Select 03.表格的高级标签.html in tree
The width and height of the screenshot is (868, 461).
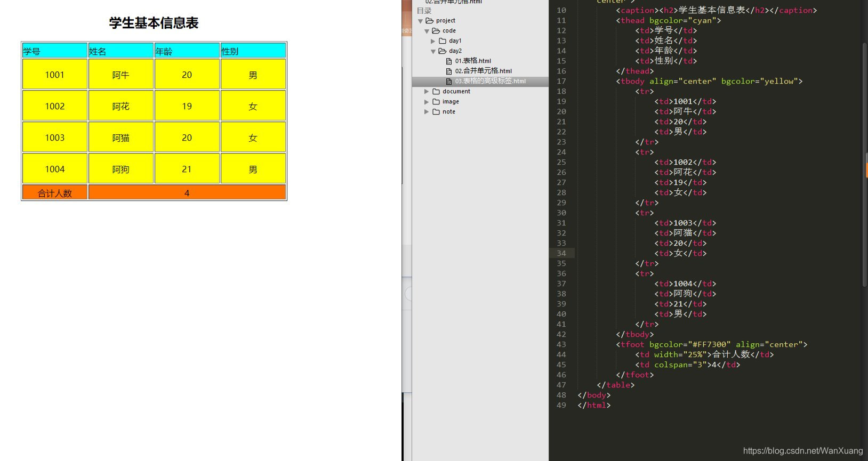[490, 81]
